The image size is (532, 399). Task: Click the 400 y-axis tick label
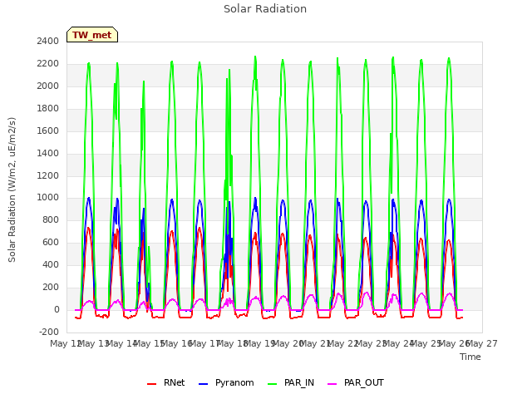pos(51,264)
